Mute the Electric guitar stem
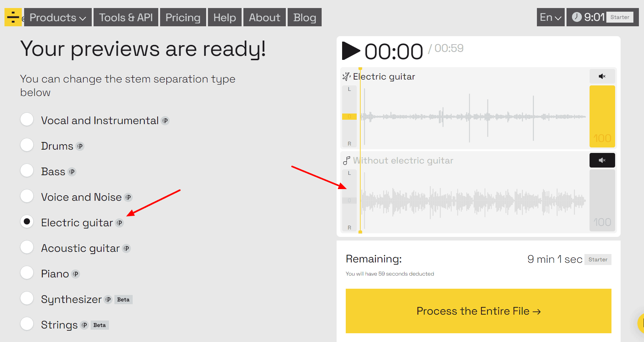Viewport: 644px width, 342px height. pyautogui.click(x=602, y=76)
